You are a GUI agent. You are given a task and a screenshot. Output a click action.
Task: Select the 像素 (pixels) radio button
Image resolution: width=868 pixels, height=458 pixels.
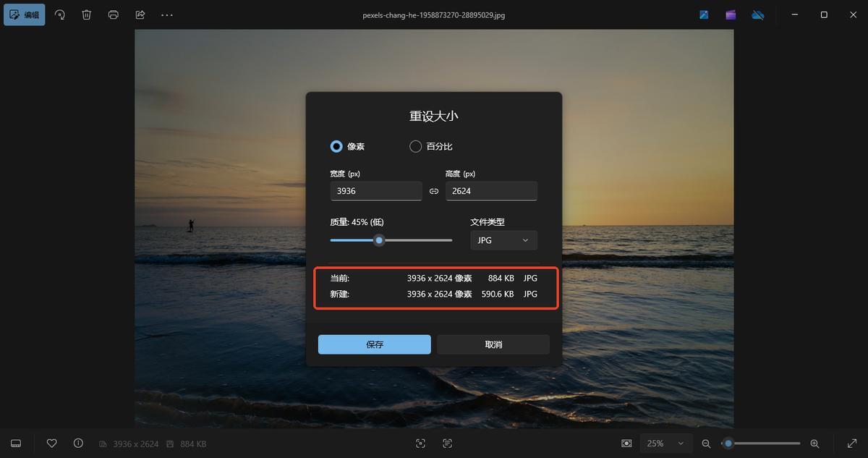pyautogui.click(x=336, y=146)
